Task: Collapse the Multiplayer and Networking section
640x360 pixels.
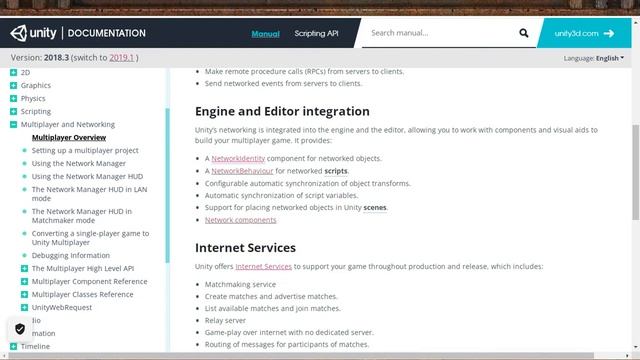Action: 13,124
